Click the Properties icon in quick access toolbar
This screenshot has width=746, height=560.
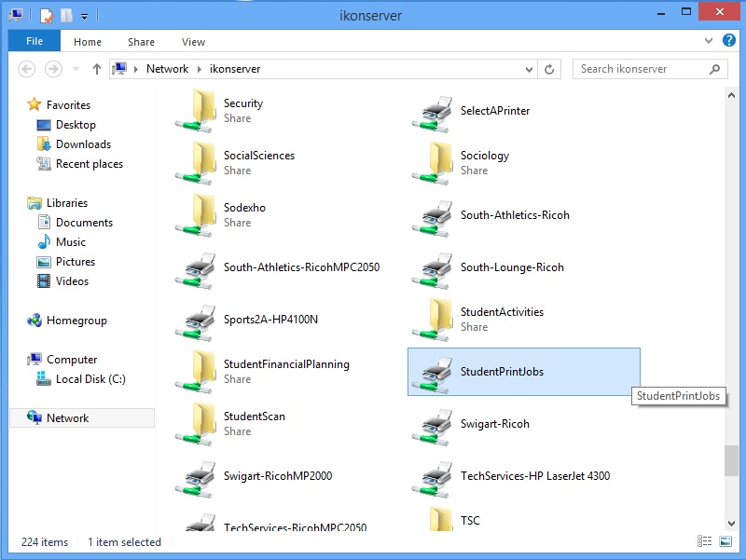(46, 15)
